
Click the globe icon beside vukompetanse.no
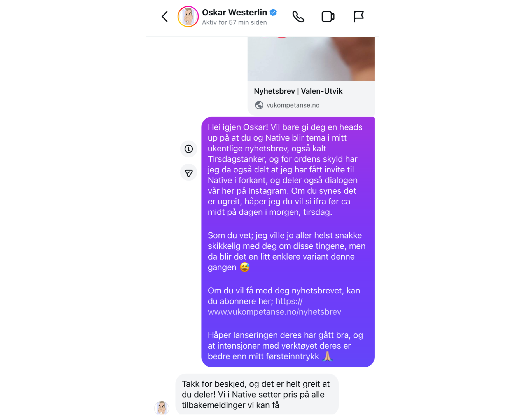(x=259, y=105)
